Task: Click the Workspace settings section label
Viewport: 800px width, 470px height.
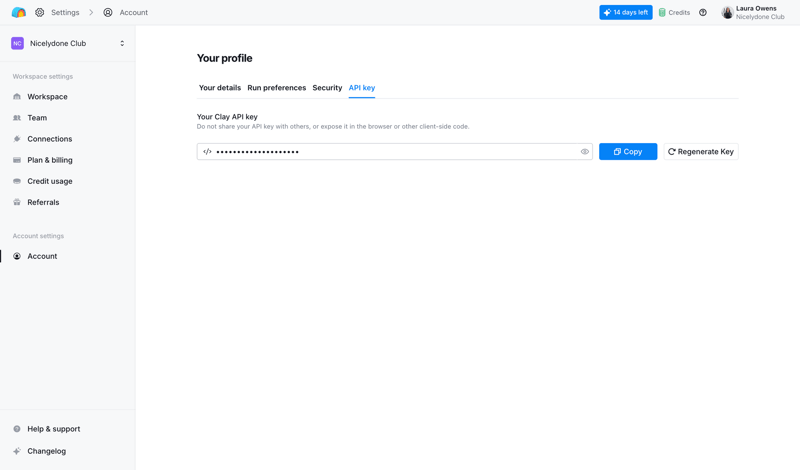Action: (x=43, y=77)
